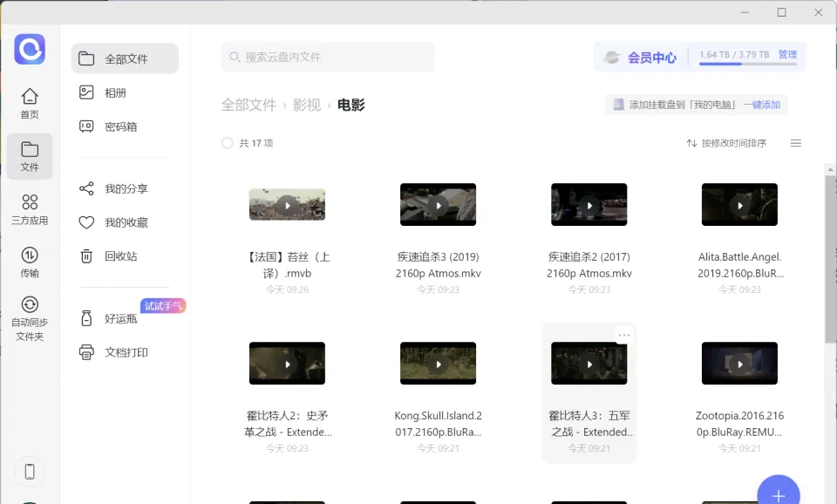Open the Kong.Skull.Island video thumbnail

pyautogui.click(x=438, y=363)
